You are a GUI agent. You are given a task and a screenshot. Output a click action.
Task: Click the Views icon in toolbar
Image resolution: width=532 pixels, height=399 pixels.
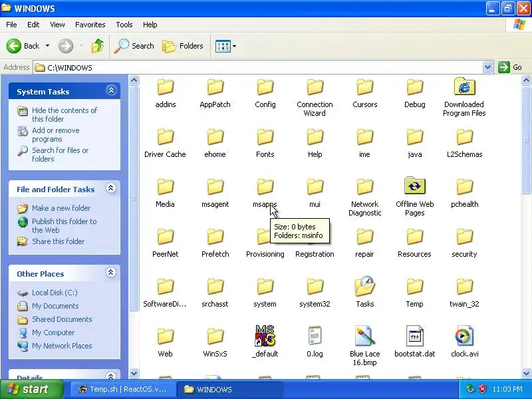coord(223,46)
